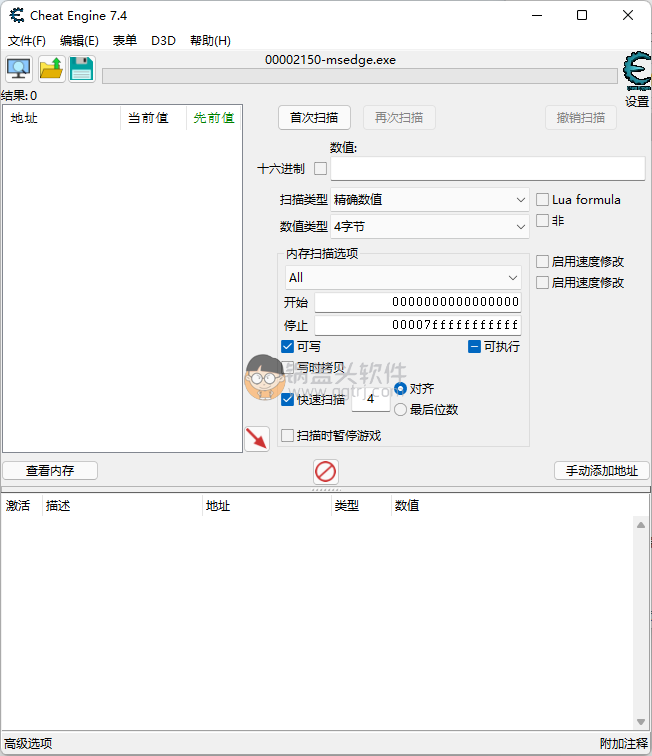This screenshot has width=652, height=756.
Task: Click the red clear list icon
Action: click(326, 471)
